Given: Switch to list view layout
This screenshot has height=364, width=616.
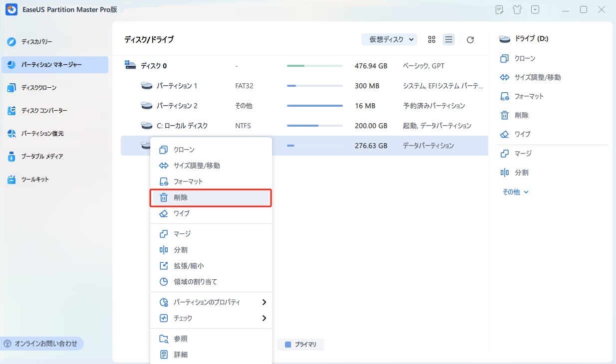Looking at the screenshot, I should (449, 40).
